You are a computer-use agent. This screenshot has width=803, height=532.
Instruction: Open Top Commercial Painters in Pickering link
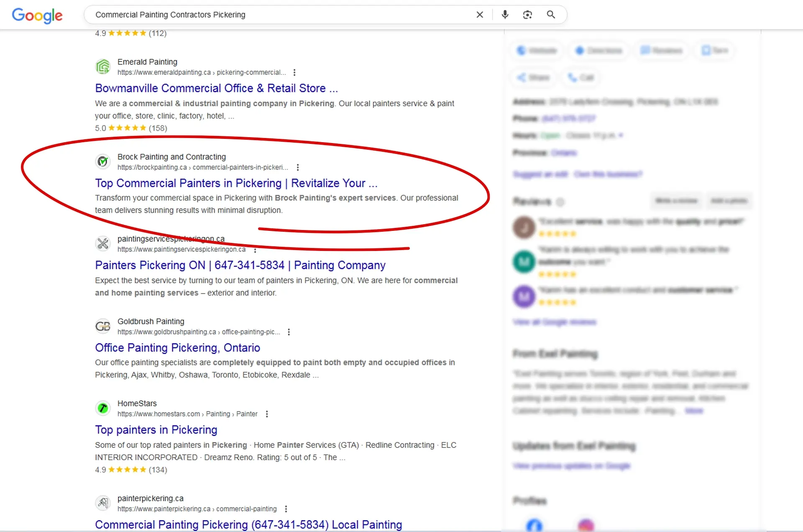point(236,183)
